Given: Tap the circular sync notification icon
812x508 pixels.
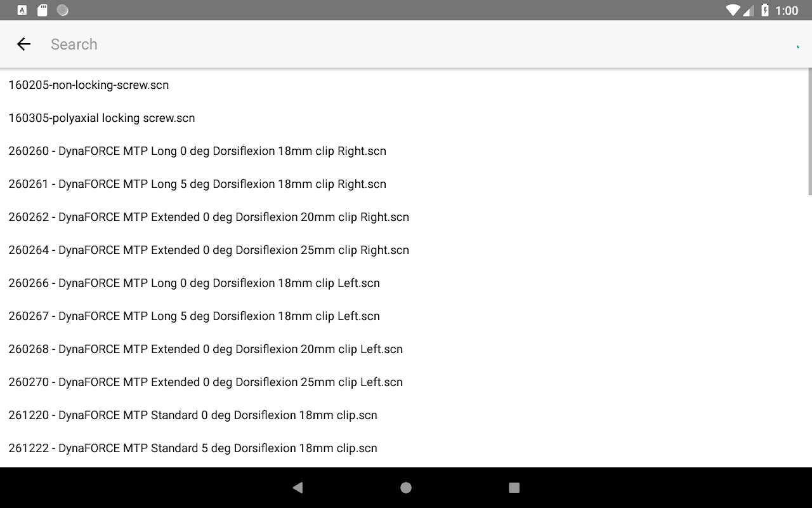Looking at the screenshot, I should [62, 10].
